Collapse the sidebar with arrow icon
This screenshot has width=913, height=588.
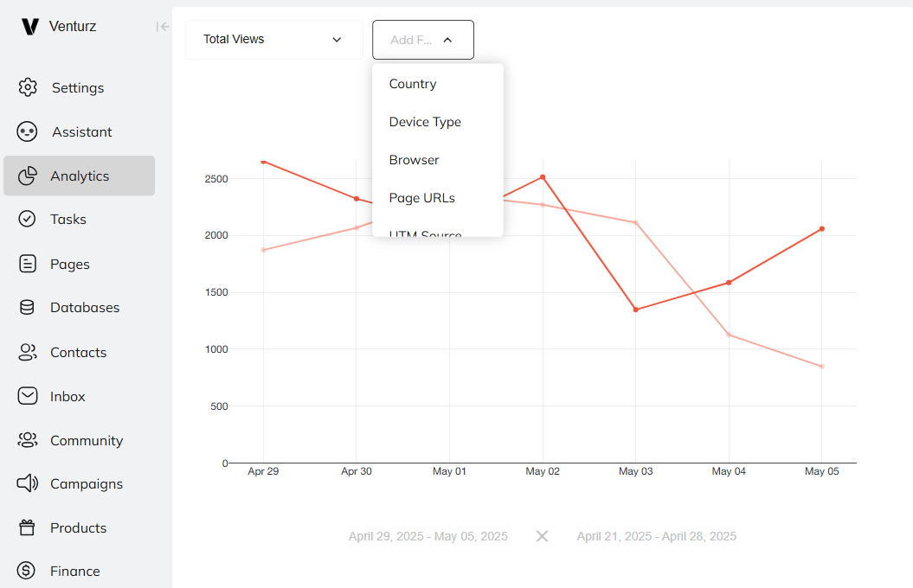pyautogui.click(x=162, y=27)
